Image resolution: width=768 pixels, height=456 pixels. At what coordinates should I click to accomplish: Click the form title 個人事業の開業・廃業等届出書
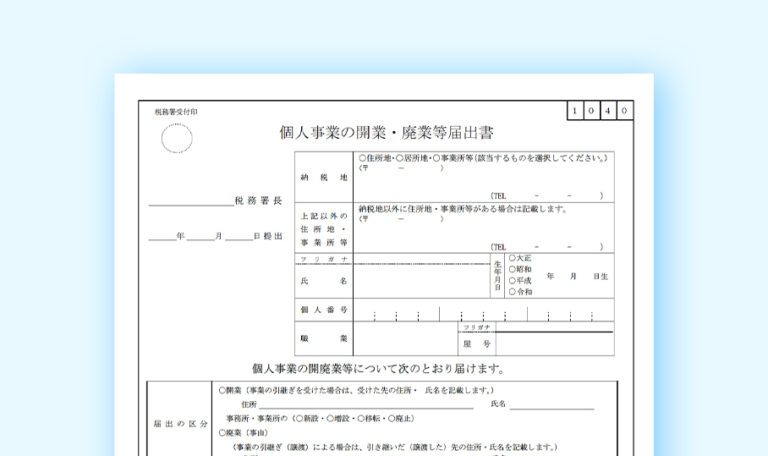point(385,132)
